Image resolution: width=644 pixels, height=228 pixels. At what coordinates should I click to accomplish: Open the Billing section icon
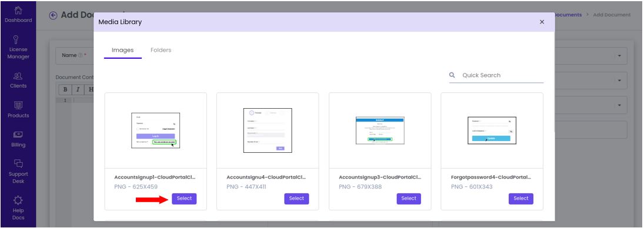[18, 135]
